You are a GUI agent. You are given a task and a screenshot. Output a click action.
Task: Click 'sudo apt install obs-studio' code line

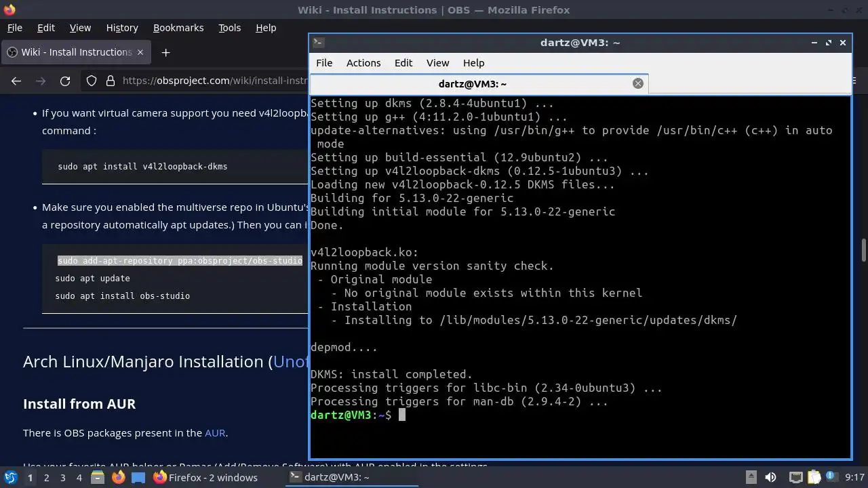(122, 296)
